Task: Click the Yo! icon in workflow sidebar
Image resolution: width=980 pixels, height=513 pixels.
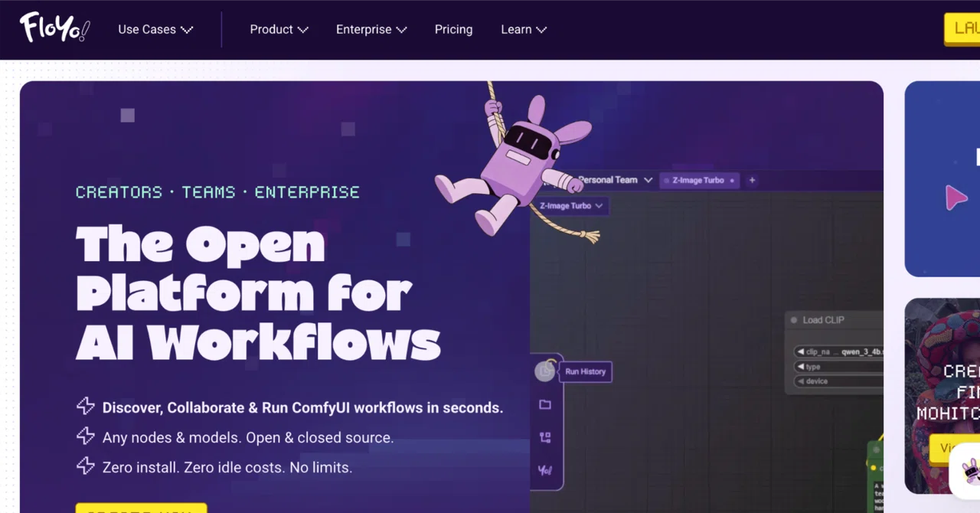Action: [x=545, y=470]
